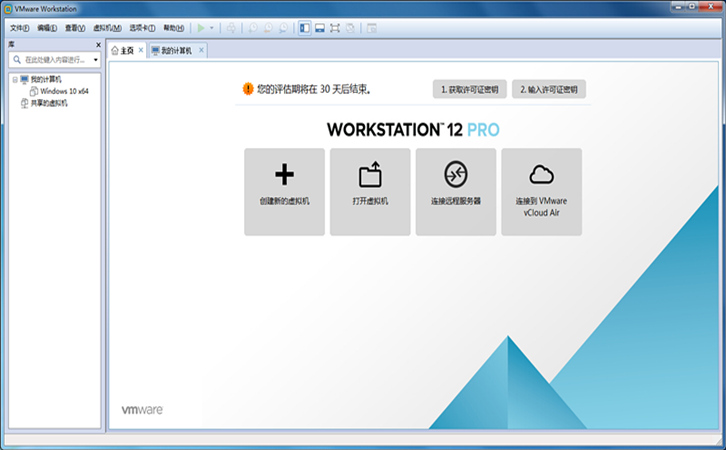Viewport: 726px width, 450px height.
Task: Open the 文件 menu
Action: click(x=20, y=28)
